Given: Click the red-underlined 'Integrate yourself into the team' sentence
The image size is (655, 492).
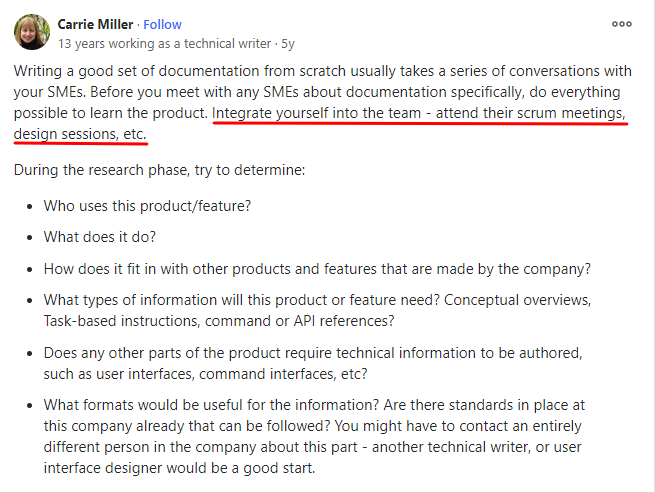Looking at the screenshot, I should (419, 113).
